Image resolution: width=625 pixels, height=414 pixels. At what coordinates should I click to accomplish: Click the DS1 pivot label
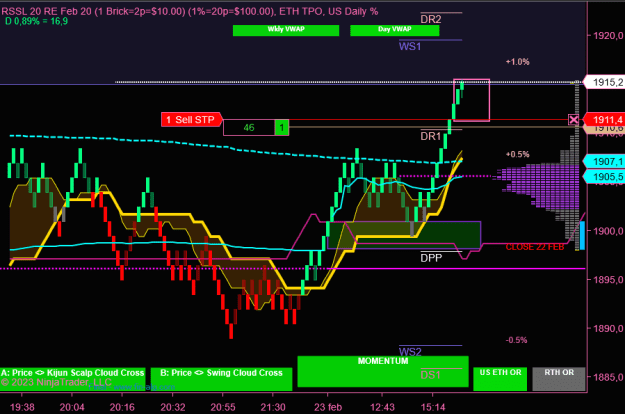pos(430,375)
